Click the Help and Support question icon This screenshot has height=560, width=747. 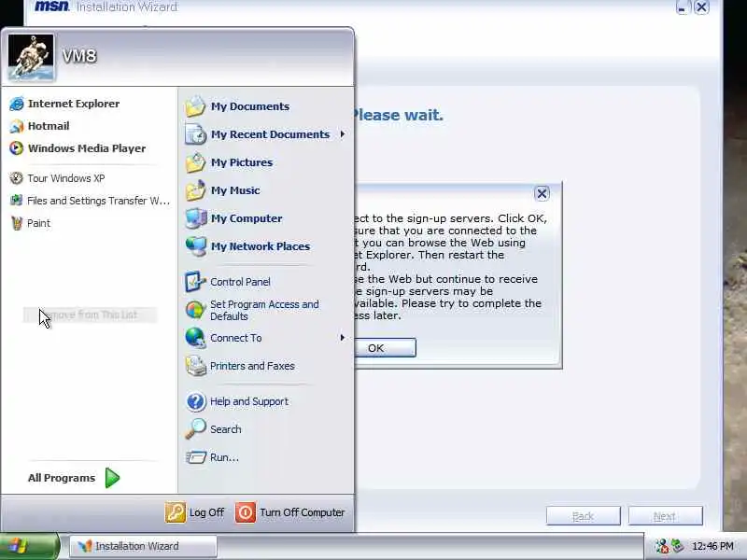click(195, 401)
